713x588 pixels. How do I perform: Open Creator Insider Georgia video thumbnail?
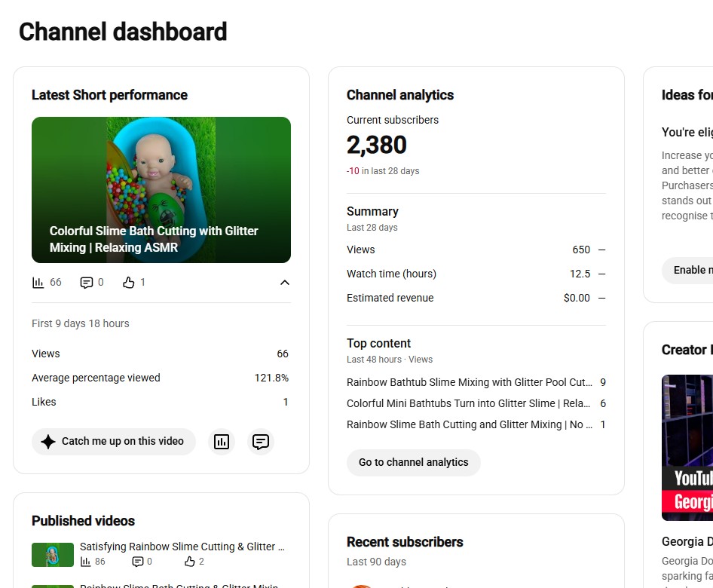(687, 448)
